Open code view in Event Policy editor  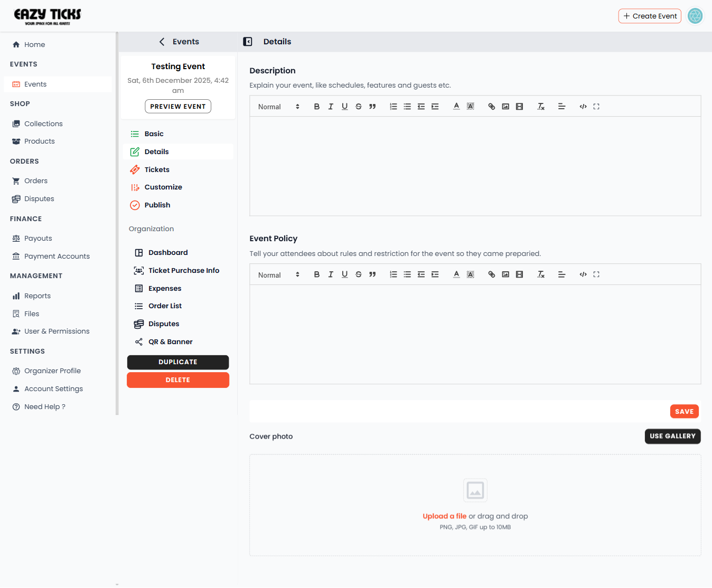point(583,274)
